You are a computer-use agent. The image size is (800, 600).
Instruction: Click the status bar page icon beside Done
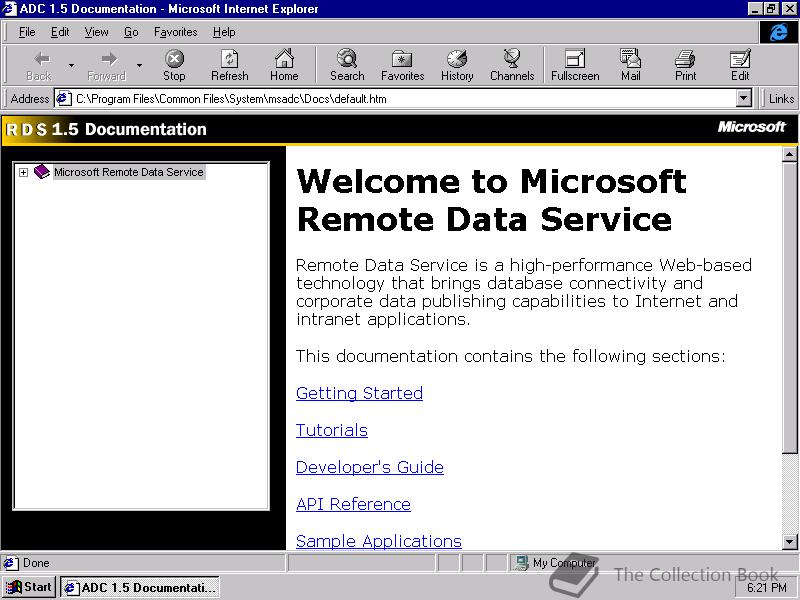(x=11, y=563)
